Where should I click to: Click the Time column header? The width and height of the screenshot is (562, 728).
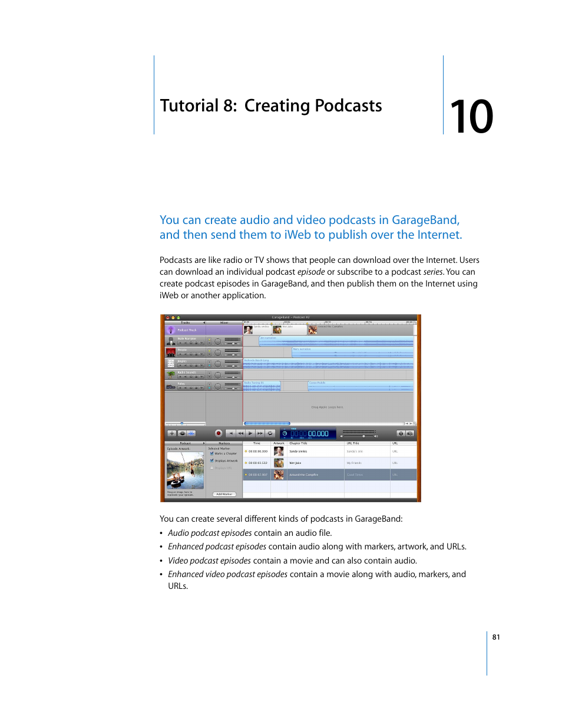pos(257,443)
